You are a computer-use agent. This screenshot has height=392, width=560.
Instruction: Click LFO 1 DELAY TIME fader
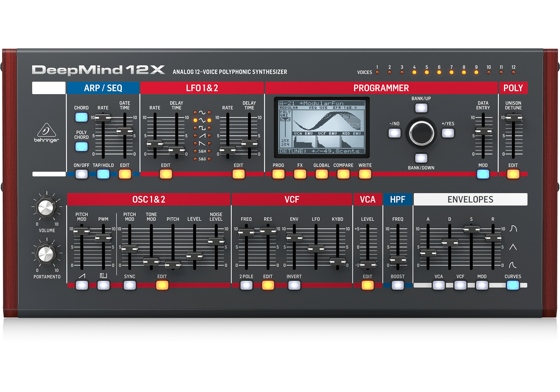coord(177,150)
